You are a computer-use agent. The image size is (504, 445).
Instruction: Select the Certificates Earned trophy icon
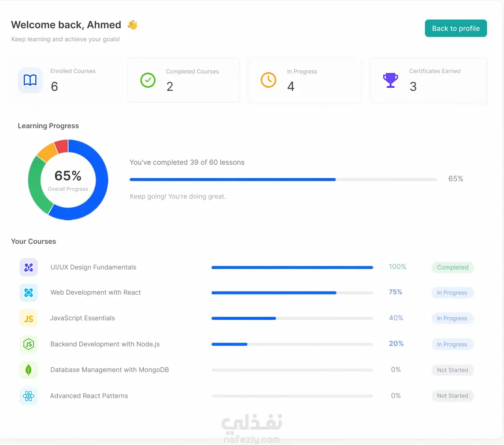coord(390,80)
